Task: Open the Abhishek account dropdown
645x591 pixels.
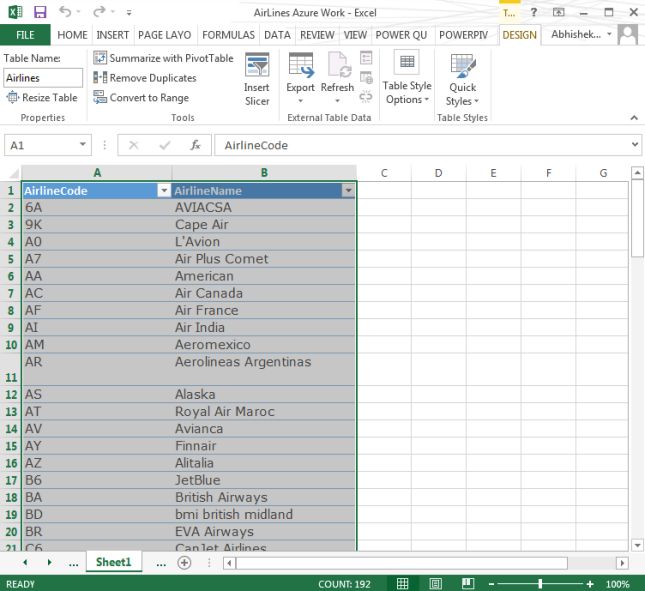Action: [x=581, y=35]
